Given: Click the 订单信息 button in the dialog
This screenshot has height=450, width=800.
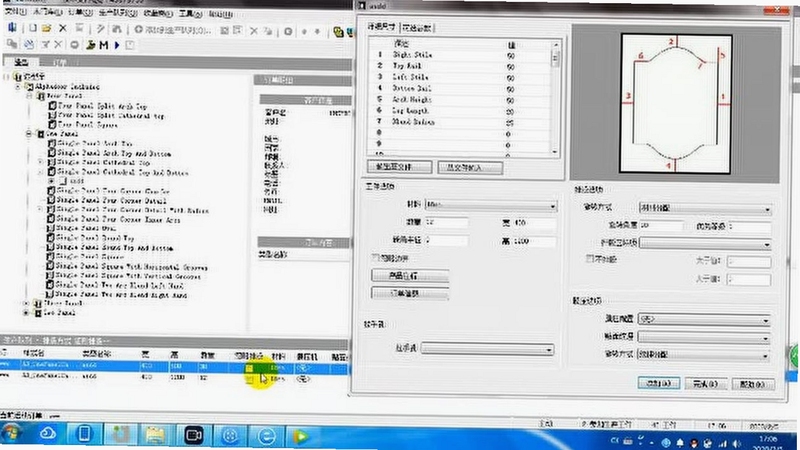Looking at the screenshot, I should coord(410,294).
